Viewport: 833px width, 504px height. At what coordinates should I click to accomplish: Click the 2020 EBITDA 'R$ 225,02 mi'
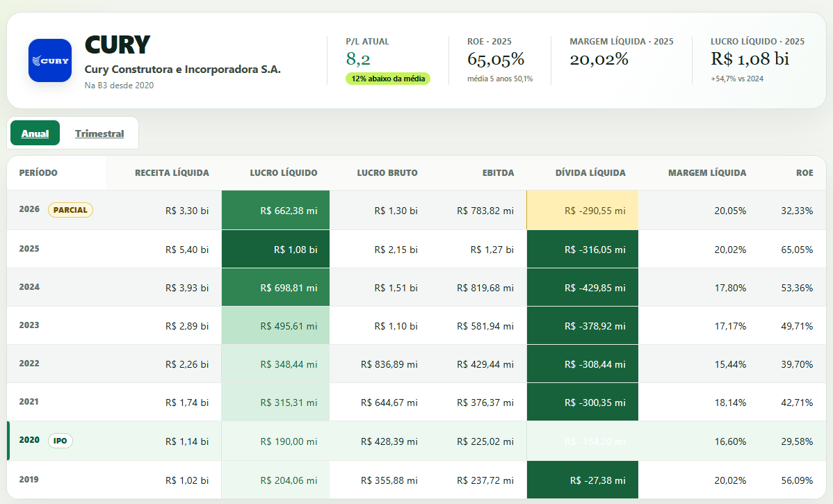click(485, 441)
